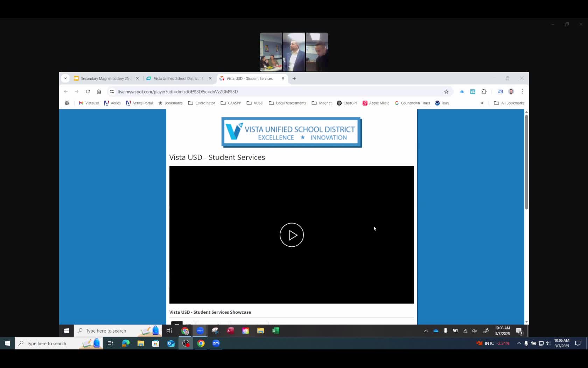Open Apple Music bookmark
The width and height of the screenshot is (588, 368).
(x=376, y=103)
